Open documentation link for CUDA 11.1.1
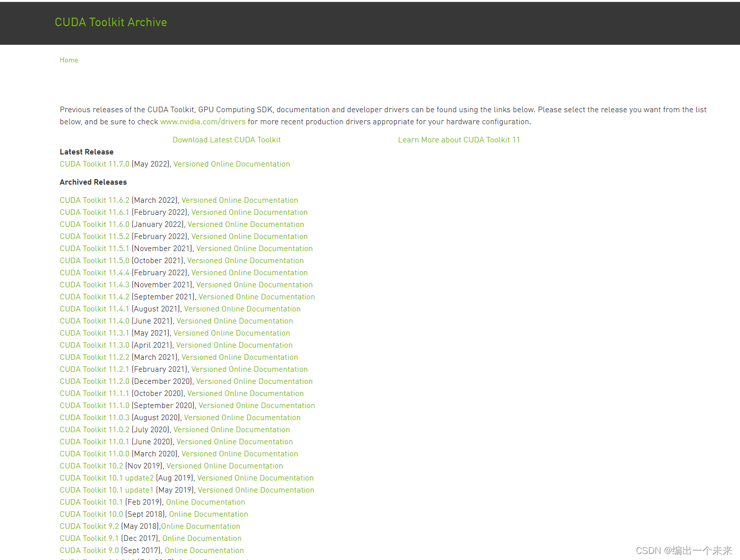740x560 pixels. coord(245,393)
